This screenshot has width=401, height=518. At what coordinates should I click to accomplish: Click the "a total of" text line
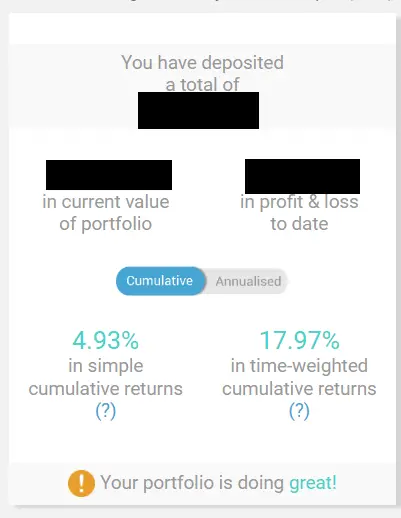202,84
